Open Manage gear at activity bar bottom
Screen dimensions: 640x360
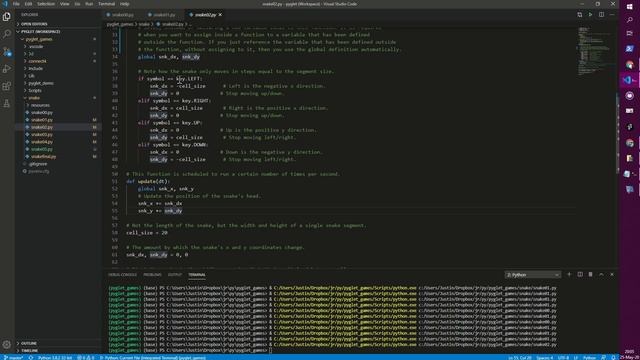tap(7, 345)
